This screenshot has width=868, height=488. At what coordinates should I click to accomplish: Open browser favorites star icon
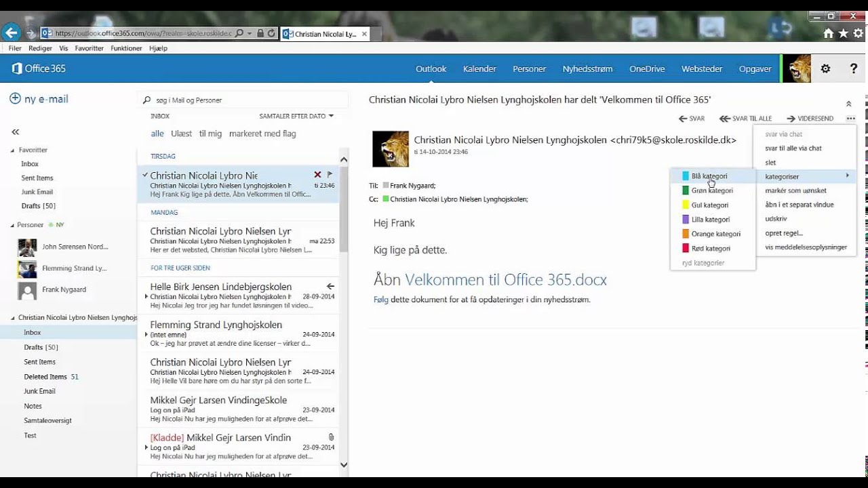click(843, 33)
